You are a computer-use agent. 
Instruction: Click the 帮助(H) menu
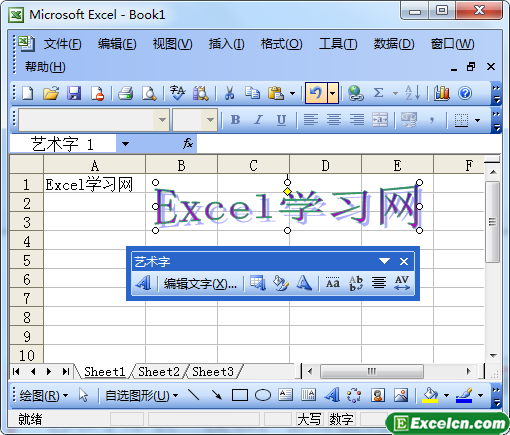click(45, 67)
